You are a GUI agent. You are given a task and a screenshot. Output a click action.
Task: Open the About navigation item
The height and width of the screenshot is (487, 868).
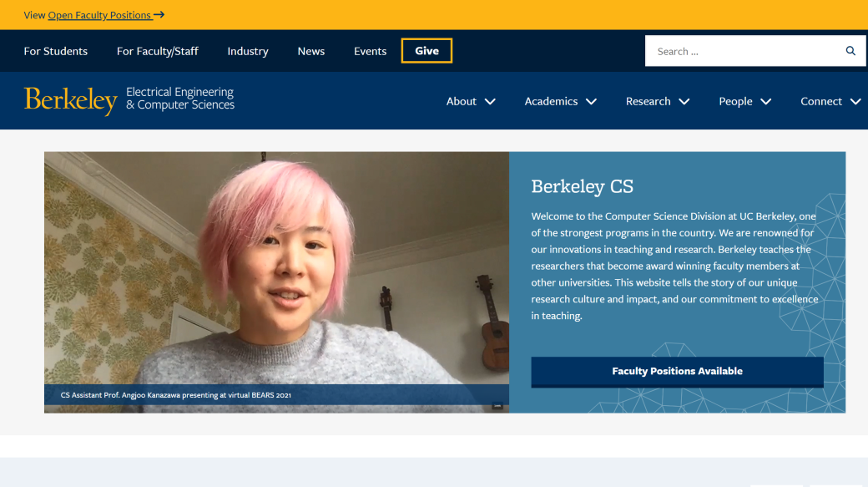(461, 101)
